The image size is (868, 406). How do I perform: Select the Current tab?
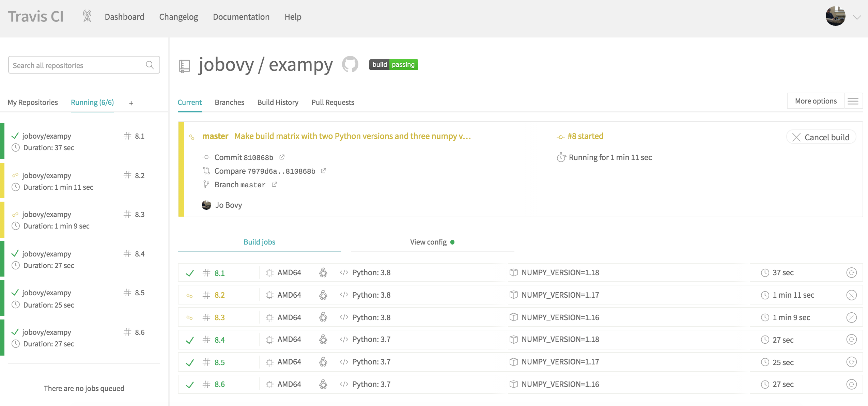(x=190, y=102)
